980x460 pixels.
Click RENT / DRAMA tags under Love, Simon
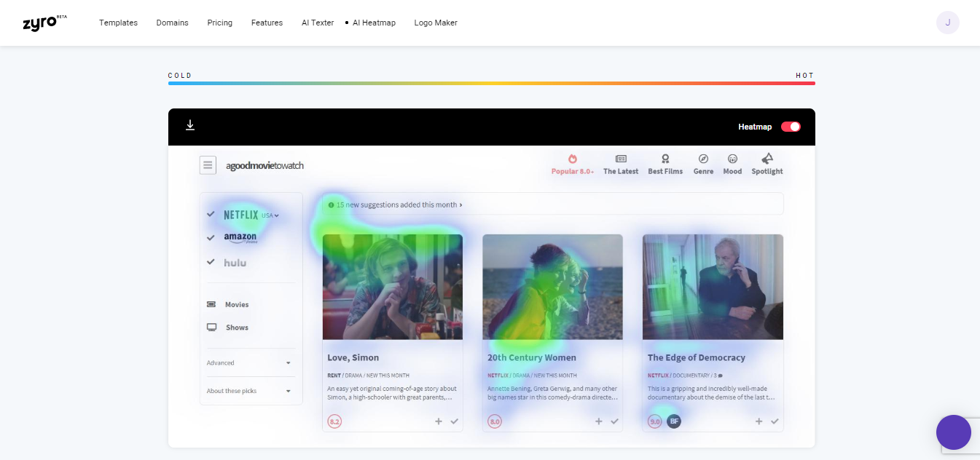point(369,376)
